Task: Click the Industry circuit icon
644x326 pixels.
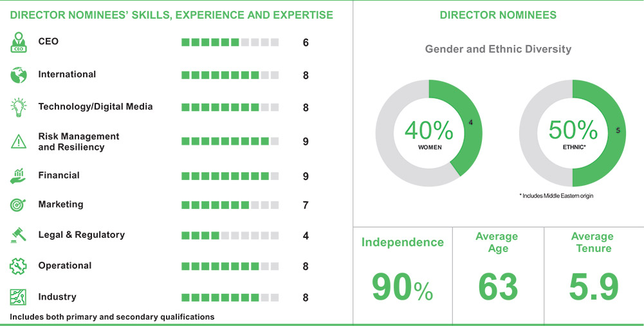Action: [18, 297]
